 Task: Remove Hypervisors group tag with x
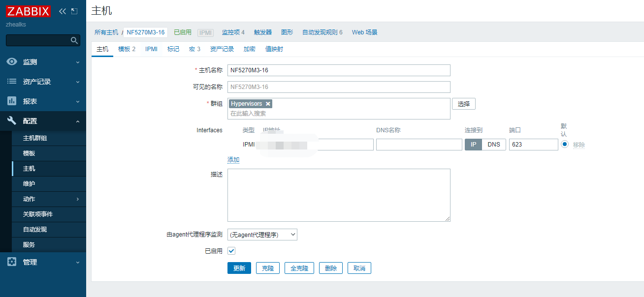click(268, 104)
